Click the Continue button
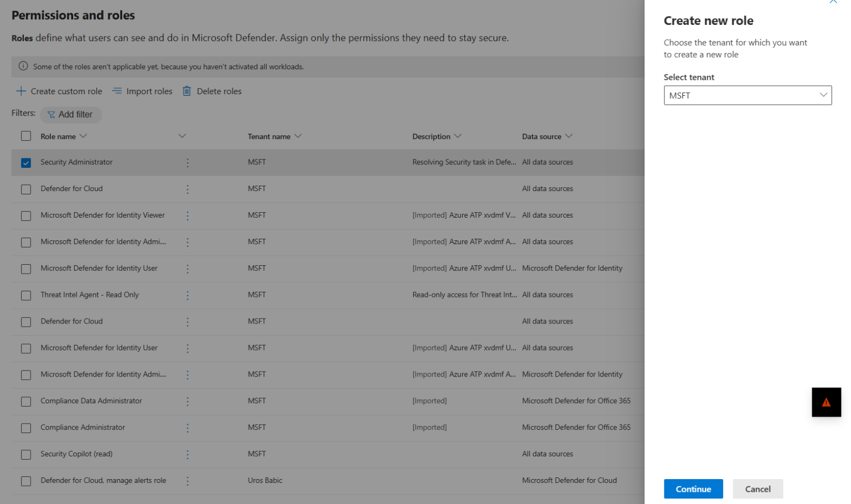851x504 pixels. [693, 489]
